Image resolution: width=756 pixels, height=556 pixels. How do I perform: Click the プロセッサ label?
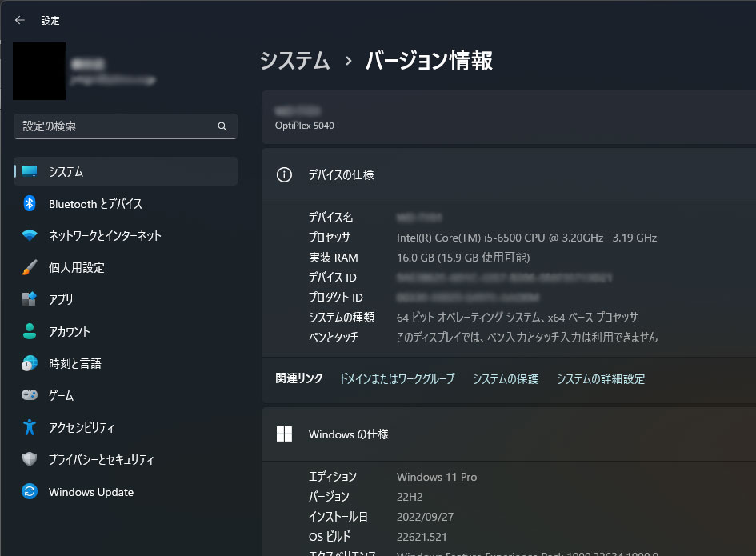coord(330,238)
